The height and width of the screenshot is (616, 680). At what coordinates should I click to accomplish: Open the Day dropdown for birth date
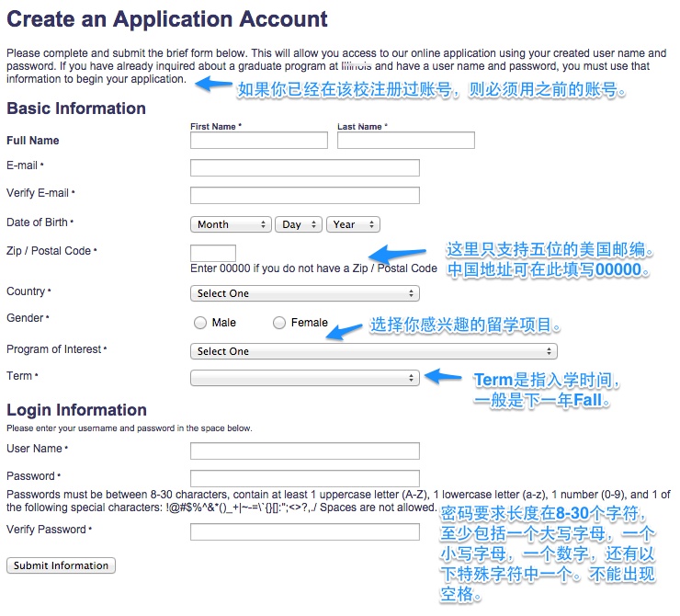[x=299, y=224]
